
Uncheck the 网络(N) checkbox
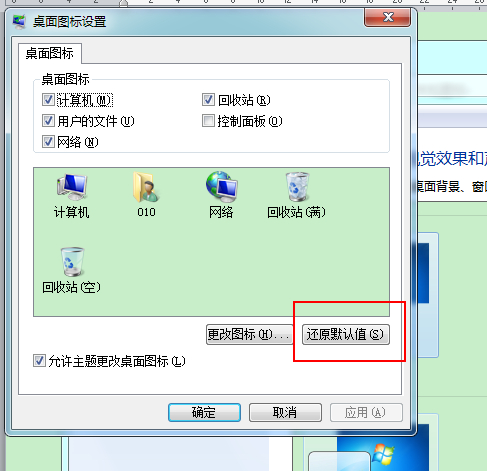pyautogui.click(x=48, y=142)
